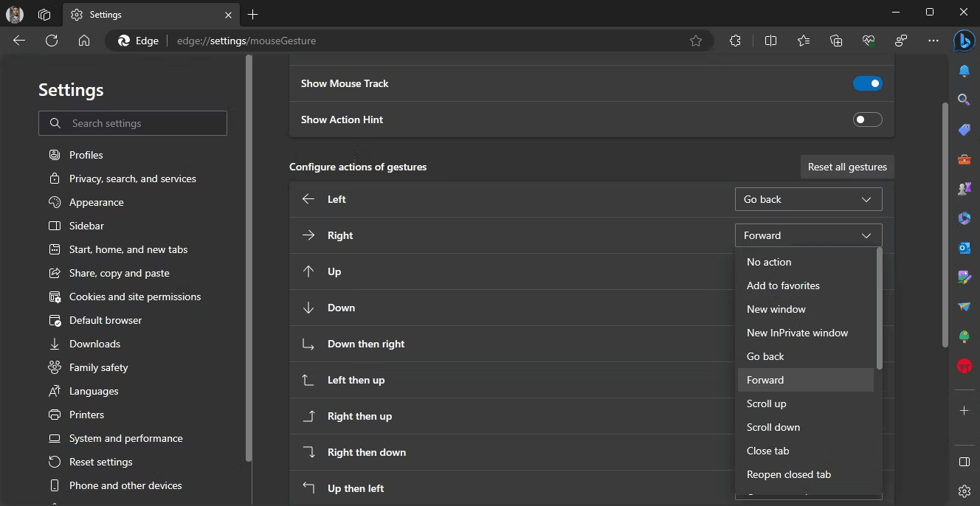The width and height of the screenshot is (980, 506).
Task: Open the Extensions puzzle icon
Action: (735, 41)
